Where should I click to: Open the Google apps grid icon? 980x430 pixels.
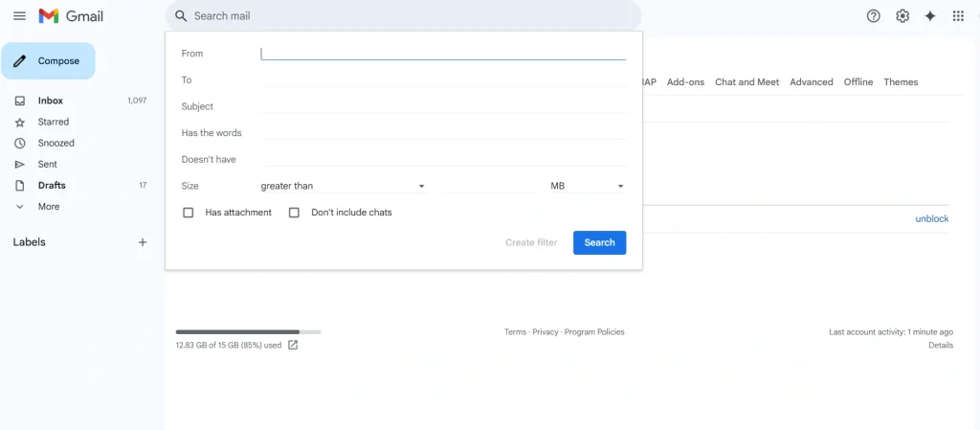pos(958,16)
